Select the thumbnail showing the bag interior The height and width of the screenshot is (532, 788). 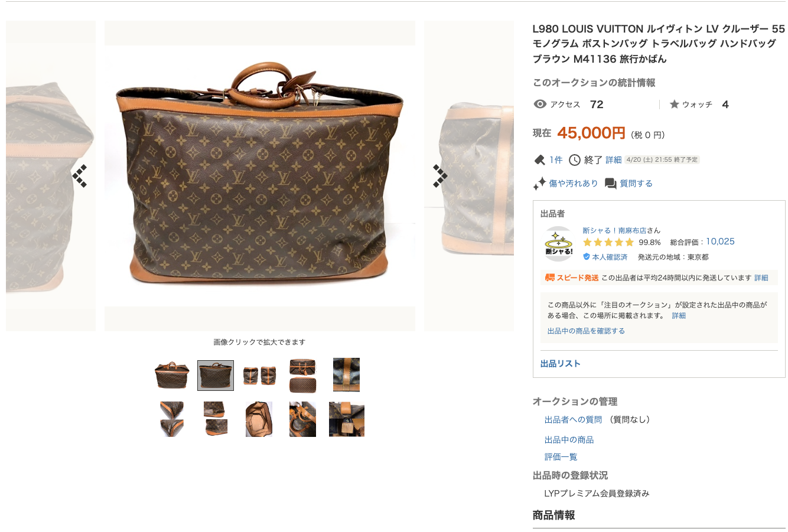pos(259,419)
